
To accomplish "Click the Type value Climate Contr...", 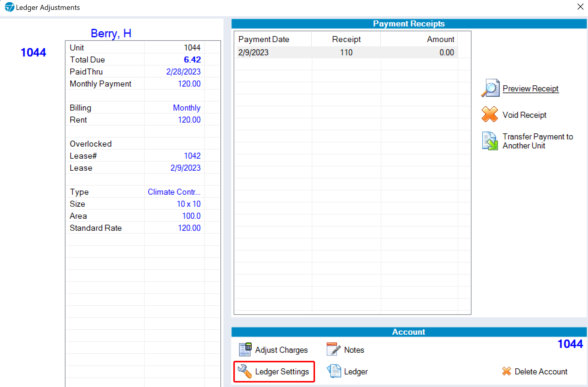I will (174, 192).
